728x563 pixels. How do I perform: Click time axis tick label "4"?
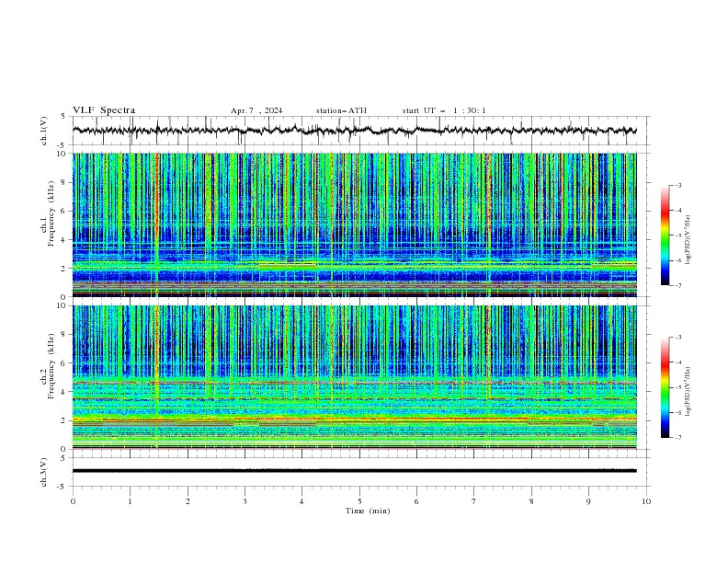pyautogui.click(x=301, y=501)
